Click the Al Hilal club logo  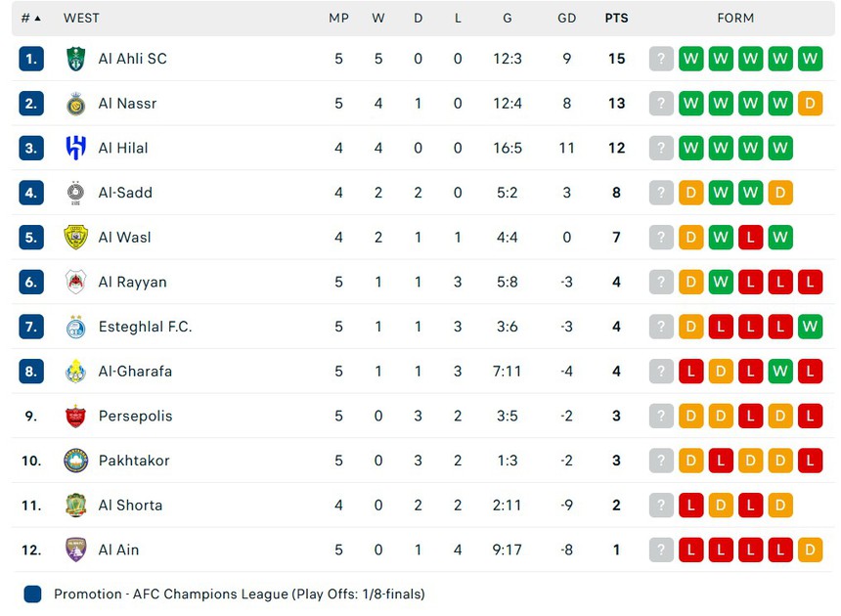point(76,149)
